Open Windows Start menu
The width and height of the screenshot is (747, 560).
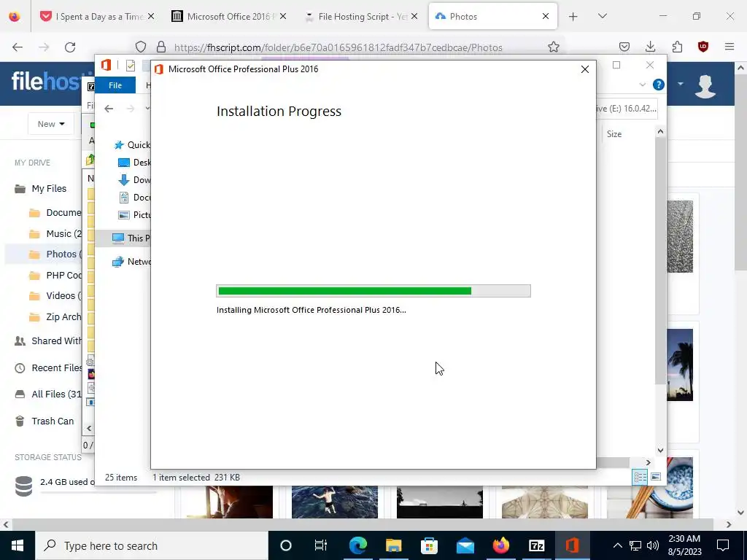click(18, 545)
